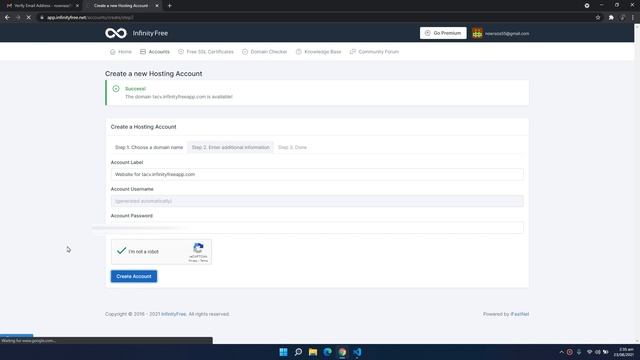
Task: Open the Windows Start menu
Action: (283, 352)
